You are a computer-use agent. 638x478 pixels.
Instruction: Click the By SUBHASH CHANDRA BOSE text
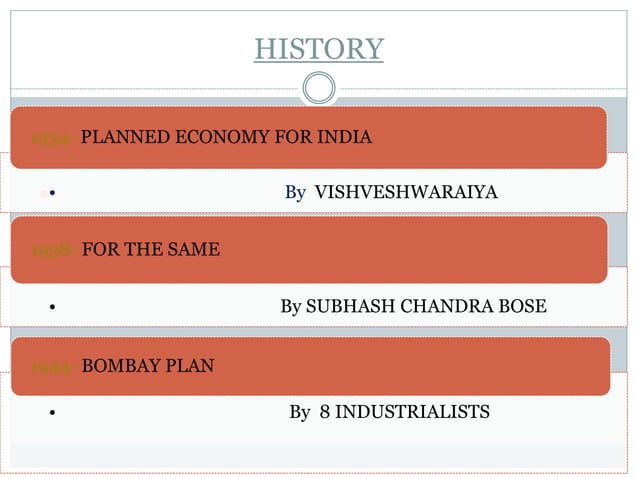click(413, 307)
